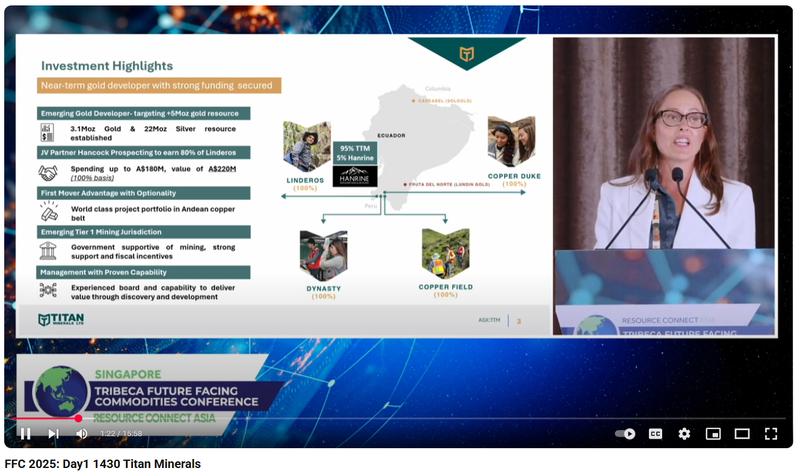
Task: Click the video title FFC 2025 Titan Minerals
Action: 103,464
